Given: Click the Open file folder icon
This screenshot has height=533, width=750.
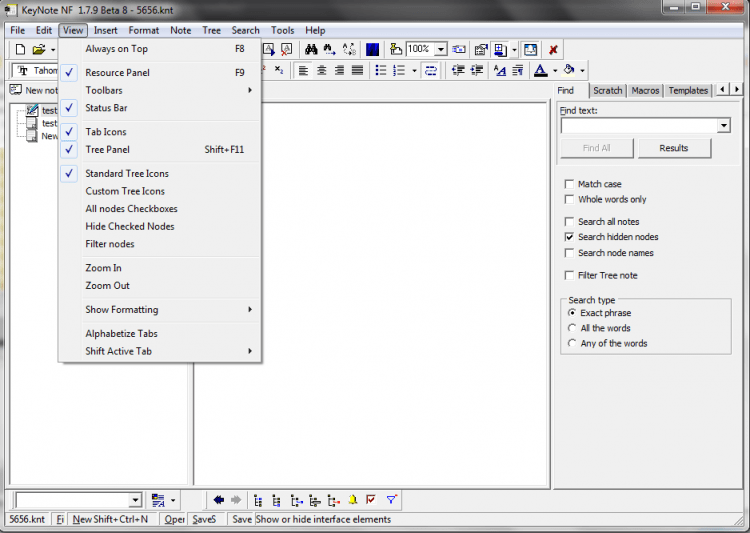Looking at the screenshot, I should (x=38, y=49).
